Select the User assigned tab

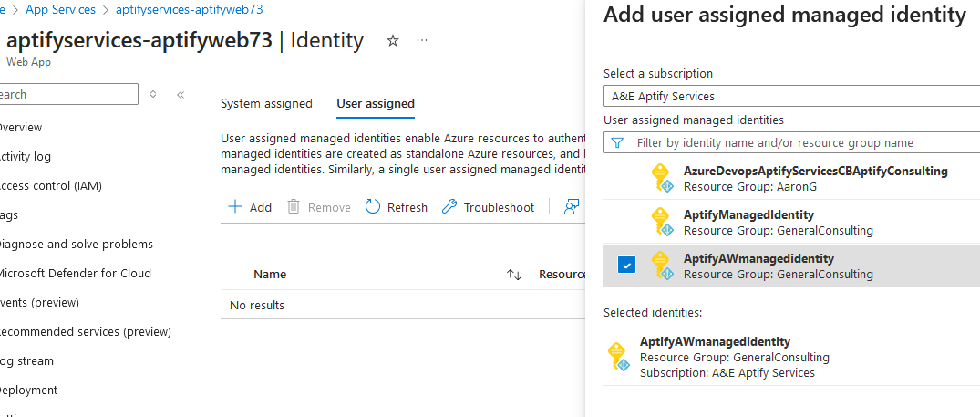point(376,104)
